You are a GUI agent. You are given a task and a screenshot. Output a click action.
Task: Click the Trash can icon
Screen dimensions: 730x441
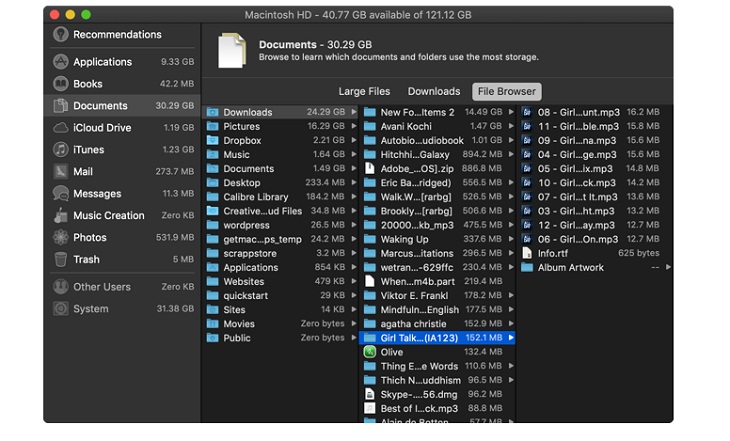tap(61, 259)
